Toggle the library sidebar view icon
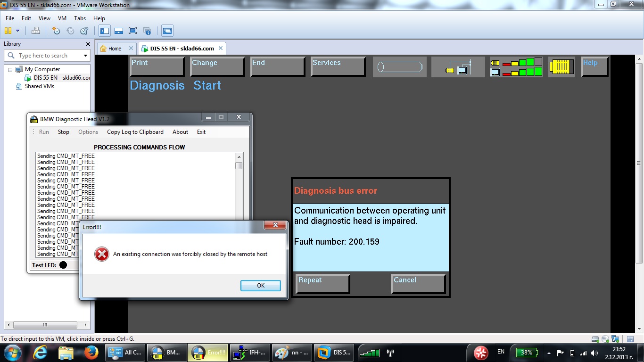The height and width of the screenshot is (362, 644). tap(105, 31)
